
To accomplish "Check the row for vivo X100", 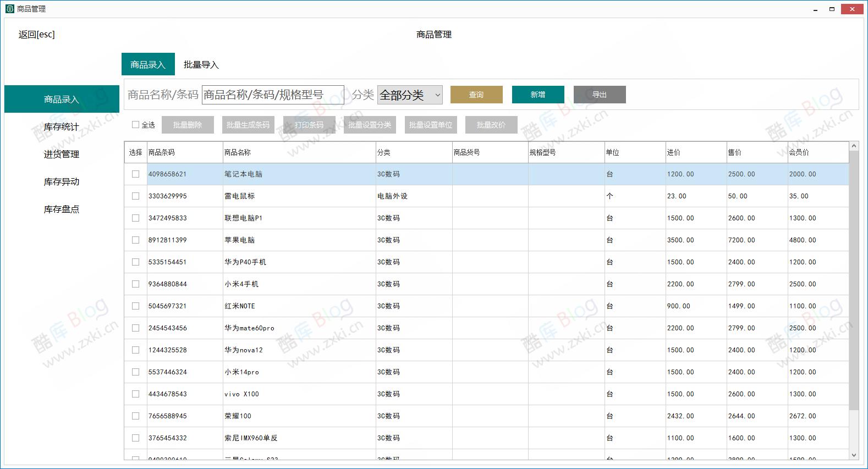I will point(135,394).
